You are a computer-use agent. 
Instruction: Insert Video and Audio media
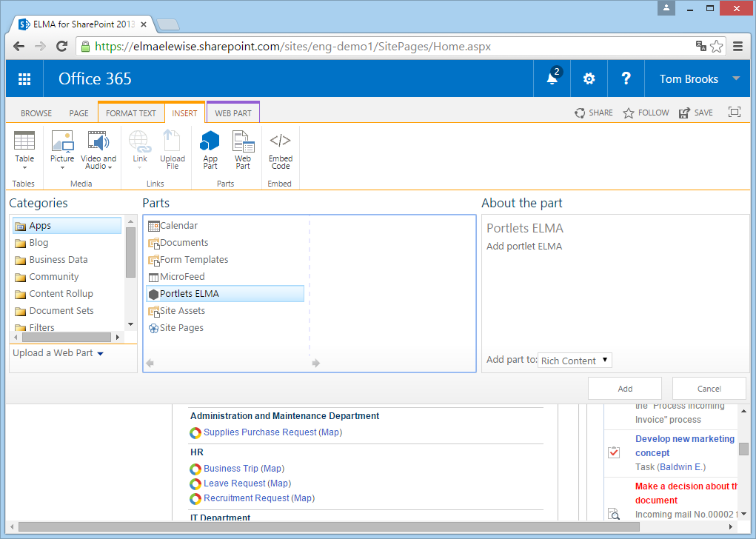[x=98, y=150]
